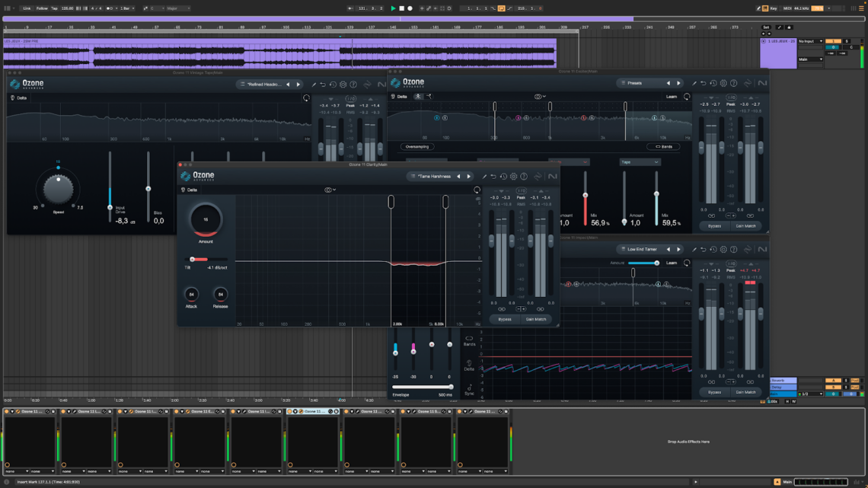Screen dimensions: 868x488
Task: Click the help question-mark icon in Clarity
Action: pyautogui.click(x=523, y=175)
